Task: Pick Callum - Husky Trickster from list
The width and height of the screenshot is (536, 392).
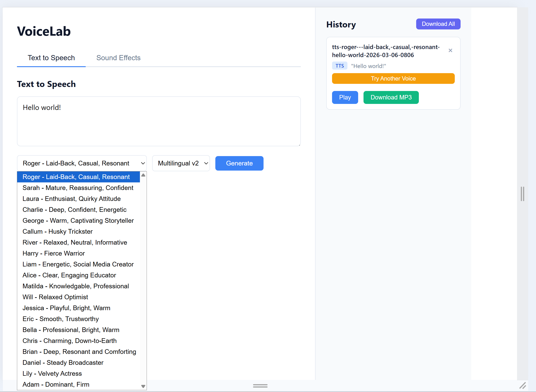Action: [58, 232]
